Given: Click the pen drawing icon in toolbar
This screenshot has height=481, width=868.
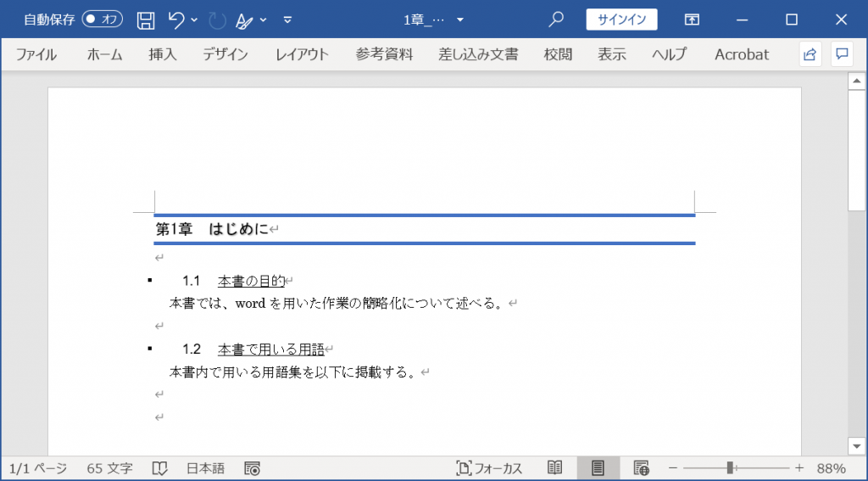Looking at the screenshot, I should (x=244, y=20).
